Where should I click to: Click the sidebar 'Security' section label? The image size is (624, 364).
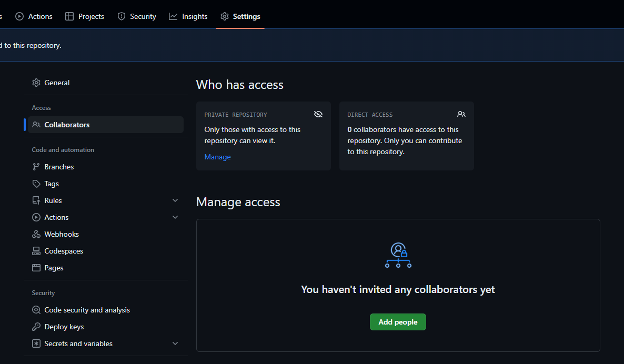click(43, 293)
